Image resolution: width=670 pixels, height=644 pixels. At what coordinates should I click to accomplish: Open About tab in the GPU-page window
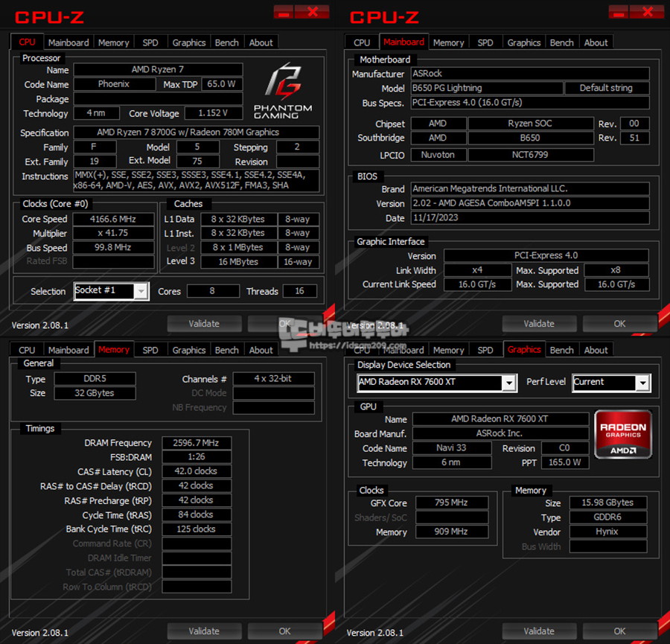click(596, 350)
